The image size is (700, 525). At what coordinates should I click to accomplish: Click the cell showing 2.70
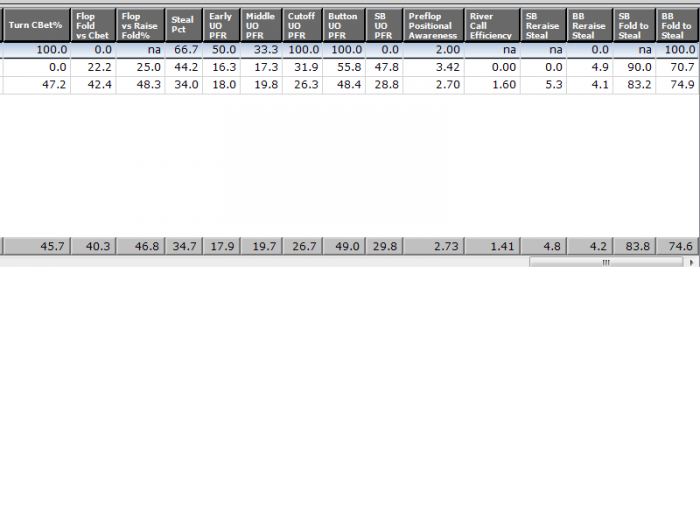[x=433, y=85]
